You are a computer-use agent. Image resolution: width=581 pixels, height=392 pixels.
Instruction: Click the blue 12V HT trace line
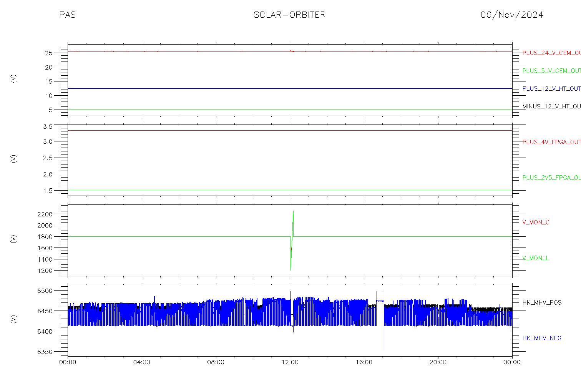290,88
